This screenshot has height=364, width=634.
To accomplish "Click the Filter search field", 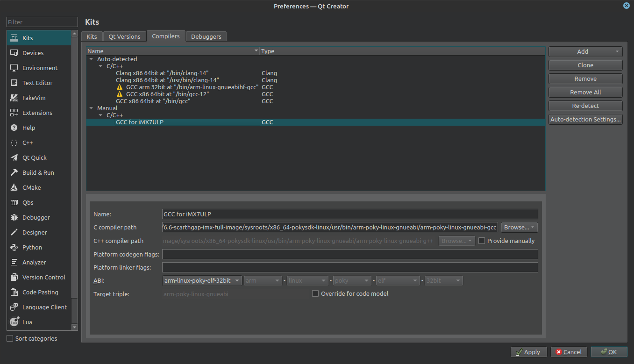I will 42,22.
